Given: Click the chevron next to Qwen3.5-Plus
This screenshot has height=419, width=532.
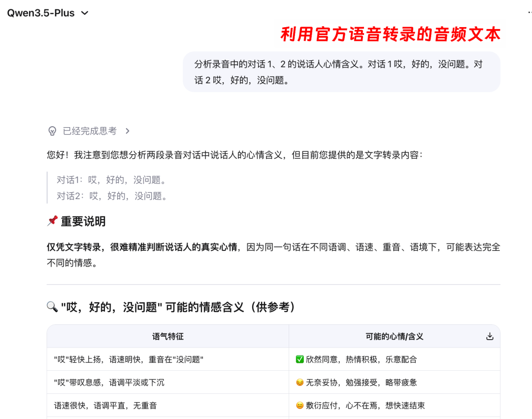Looking at the screenshot, I should pyautogui.click(x=84, y=13).
